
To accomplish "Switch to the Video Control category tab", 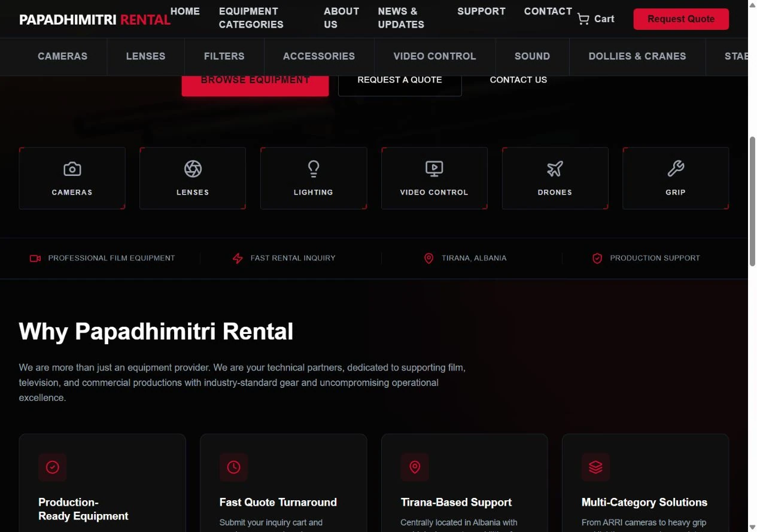I will (434, 56).
